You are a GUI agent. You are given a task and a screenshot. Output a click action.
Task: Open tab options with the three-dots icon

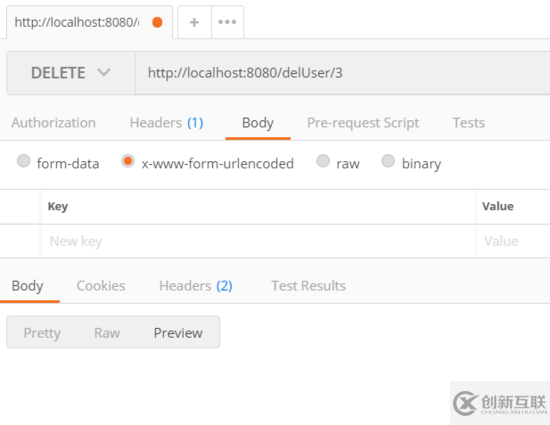[227, 22]
